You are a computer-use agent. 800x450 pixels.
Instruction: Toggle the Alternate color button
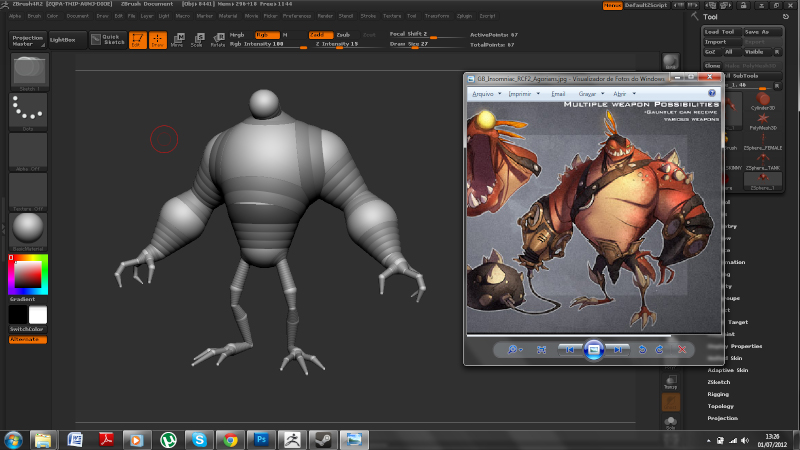28,339
